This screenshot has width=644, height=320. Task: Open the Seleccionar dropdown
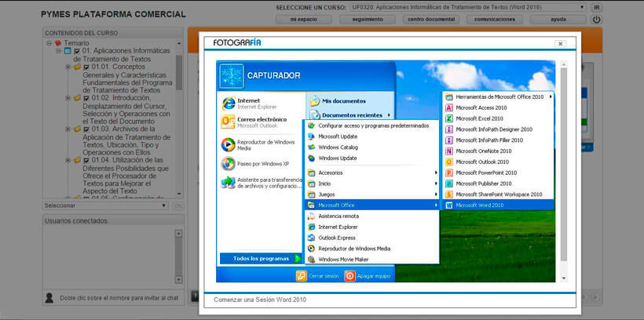point(105,205)
